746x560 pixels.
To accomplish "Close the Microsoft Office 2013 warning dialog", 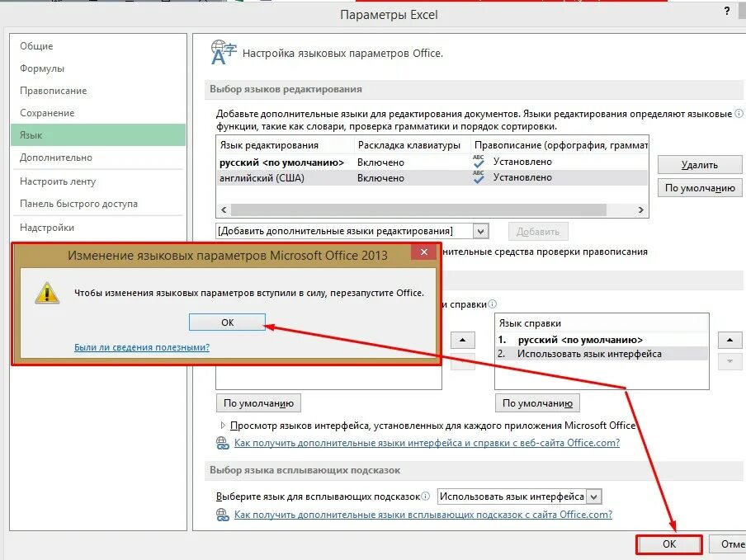I will [424, 252].
